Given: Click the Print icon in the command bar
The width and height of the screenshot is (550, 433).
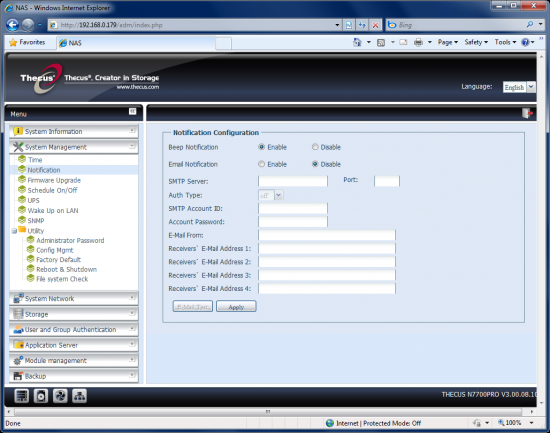Looking at the screenshot, I should tap(418, 42).
